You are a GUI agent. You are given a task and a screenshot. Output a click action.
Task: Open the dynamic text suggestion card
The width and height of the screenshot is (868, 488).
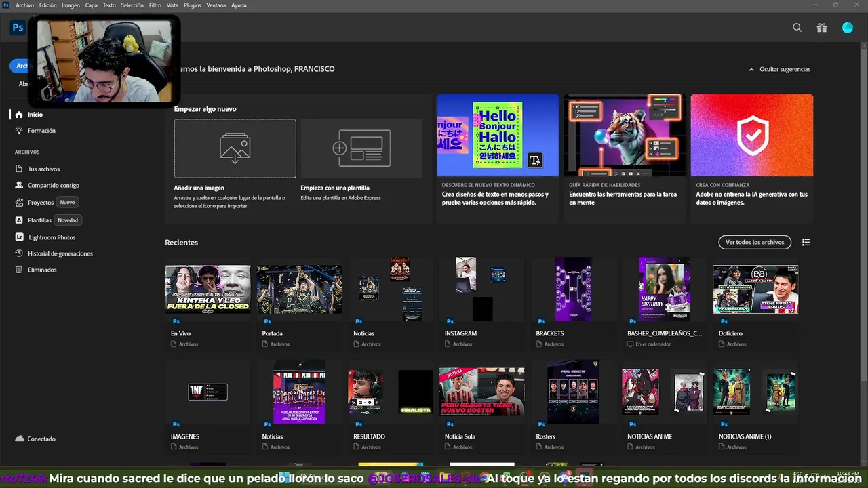498,159
